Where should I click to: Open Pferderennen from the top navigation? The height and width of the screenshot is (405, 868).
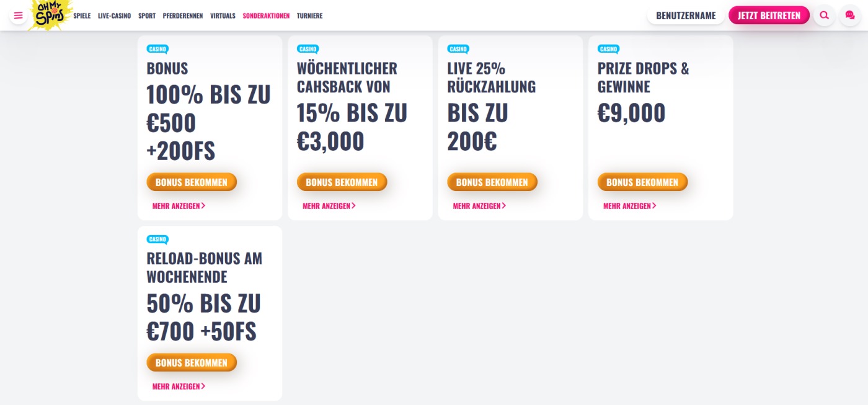point(182,16)
